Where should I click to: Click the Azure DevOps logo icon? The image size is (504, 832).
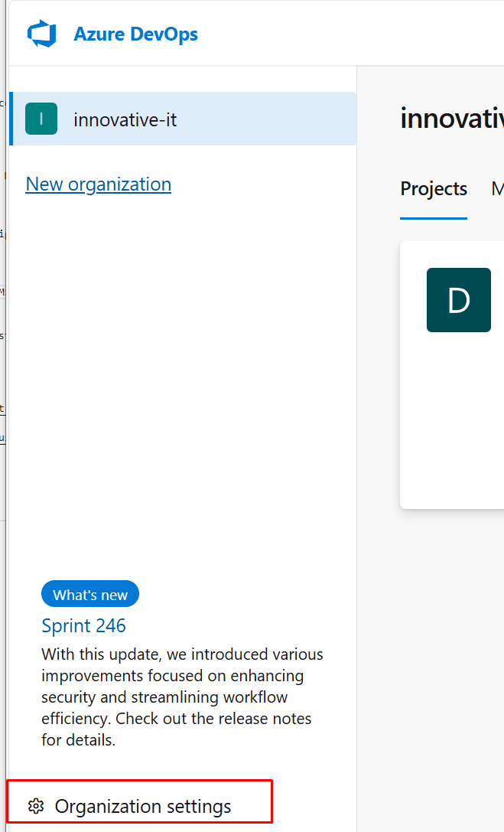[42, 34]
